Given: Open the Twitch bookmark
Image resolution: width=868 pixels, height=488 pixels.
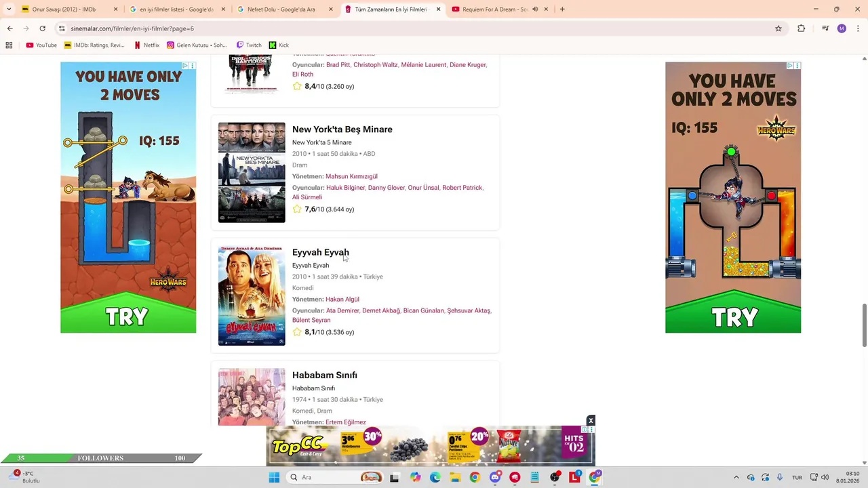Looking at the screenshot, I should click(x=248, y=45).
